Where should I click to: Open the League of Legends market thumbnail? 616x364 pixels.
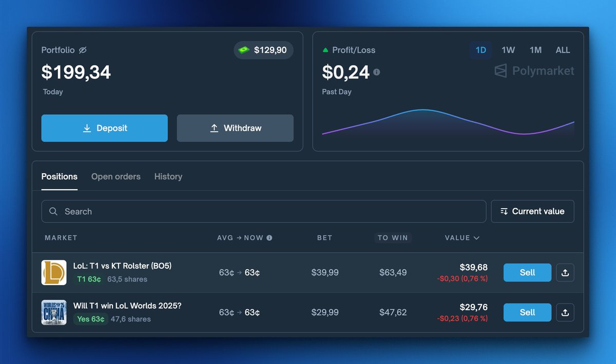coord(54,273)
